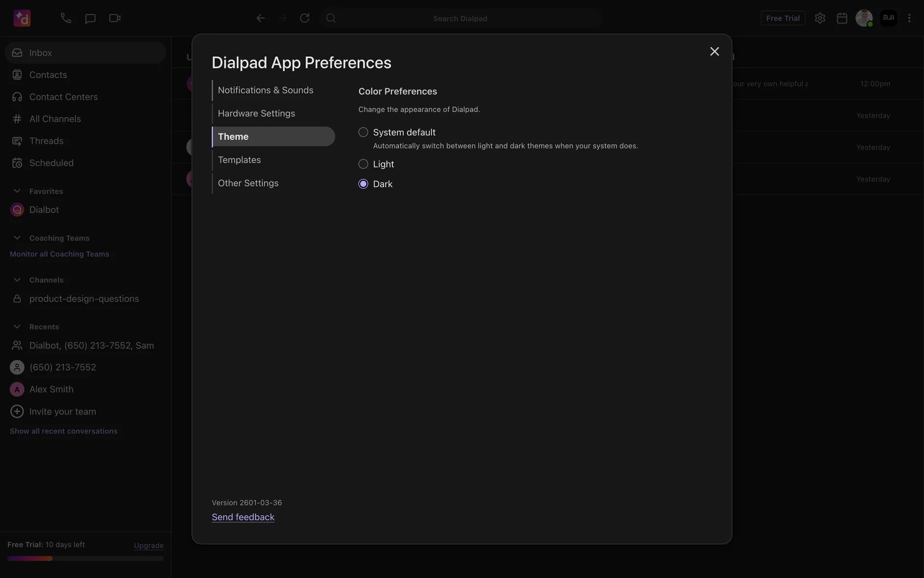The width and height of the screenshot is (924, 578).
Task: Collapse the Recents section chevron
Action: coord(17,327)
